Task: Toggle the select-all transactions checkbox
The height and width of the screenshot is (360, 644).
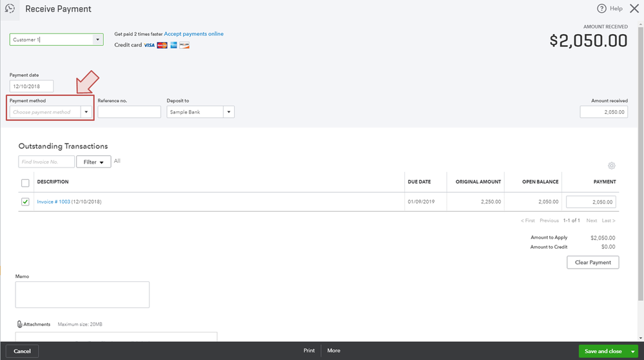Action: 25,183
